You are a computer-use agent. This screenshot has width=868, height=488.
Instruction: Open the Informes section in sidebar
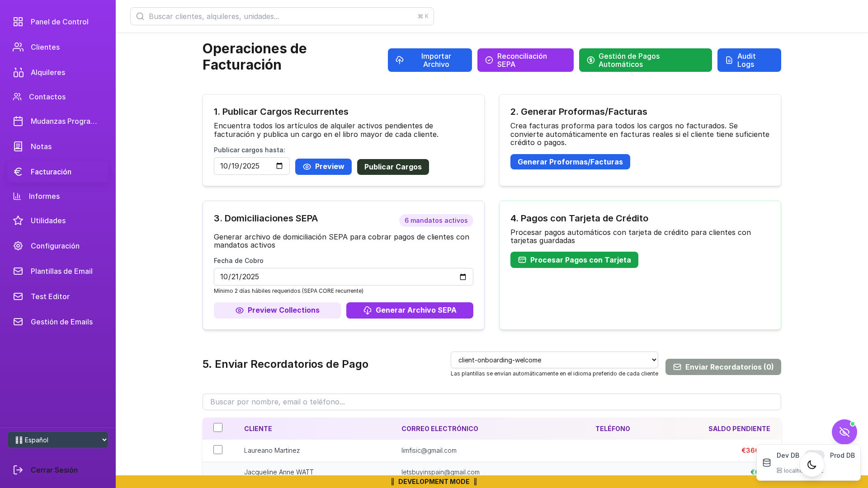coord(44,196)
